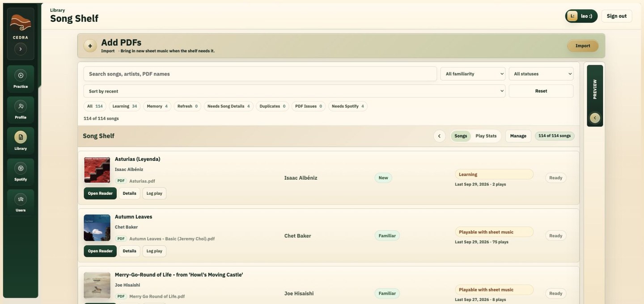
Task: Click the Asturias.pdf file name
Action: click(142, 181)
